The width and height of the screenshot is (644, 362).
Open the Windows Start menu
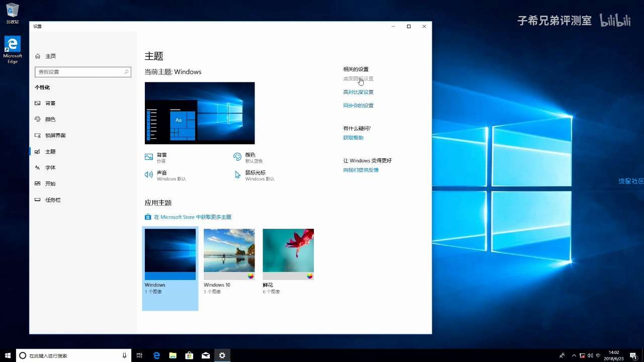click(8, 355)
